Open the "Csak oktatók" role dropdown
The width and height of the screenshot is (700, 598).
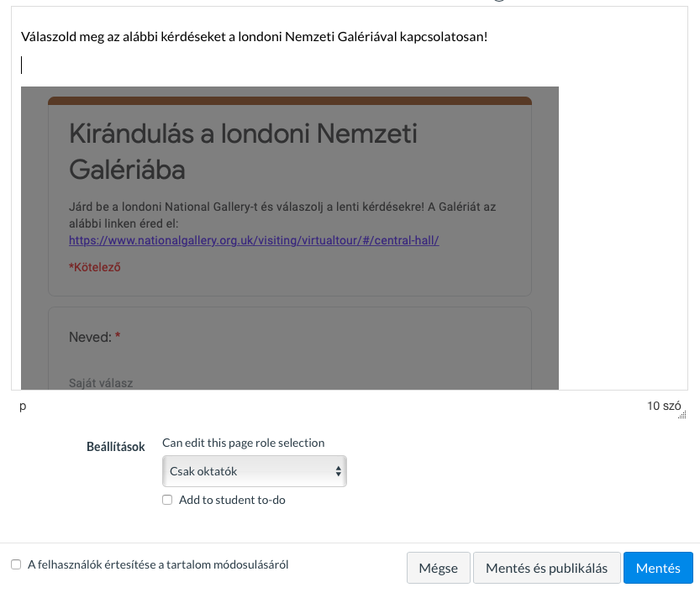tap(255, 471)
